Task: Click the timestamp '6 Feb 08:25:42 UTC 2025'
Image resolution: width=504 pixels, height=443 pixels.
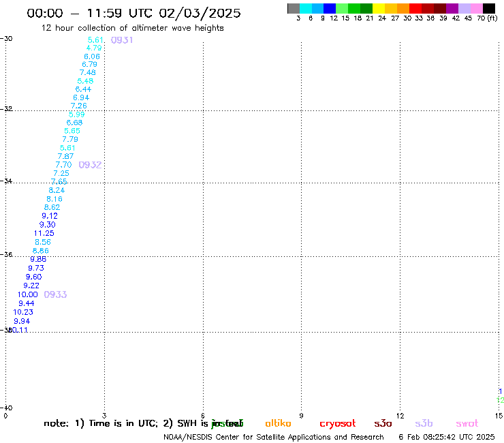Action: tap(447, 438)
